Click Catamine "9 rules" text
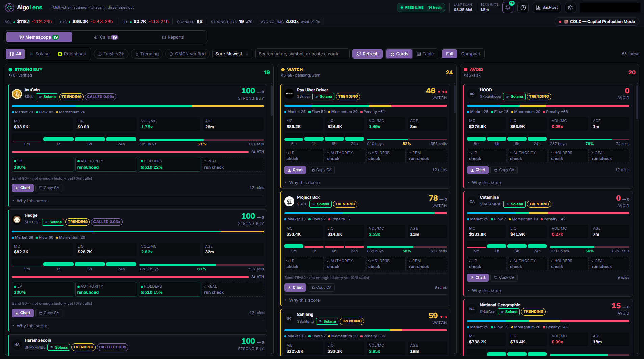Screen dimensions: 644x359 click(623, 278)
